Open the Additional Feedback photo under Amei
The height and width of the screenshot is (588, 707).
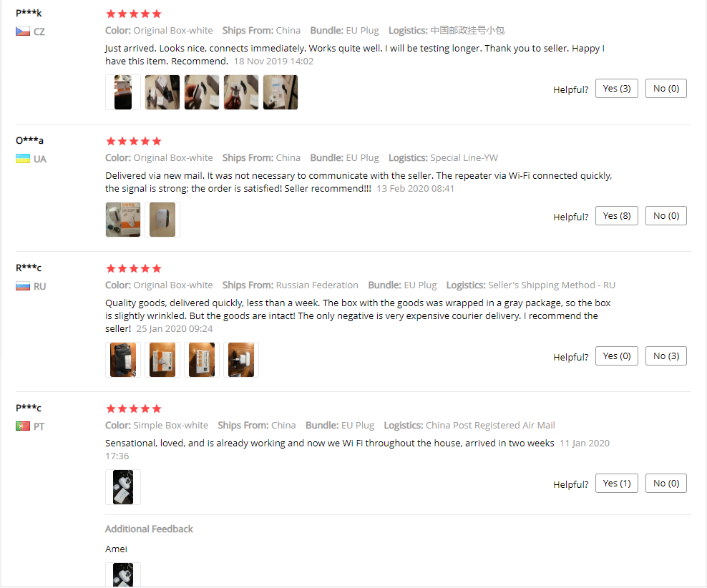tap(123, 574)
